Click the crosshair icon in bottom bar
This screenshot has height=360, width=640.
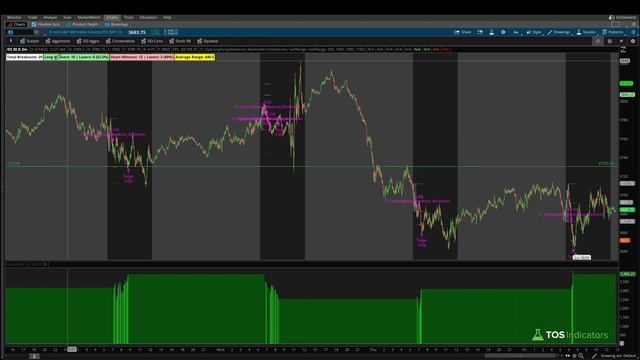tap(574, 356)
